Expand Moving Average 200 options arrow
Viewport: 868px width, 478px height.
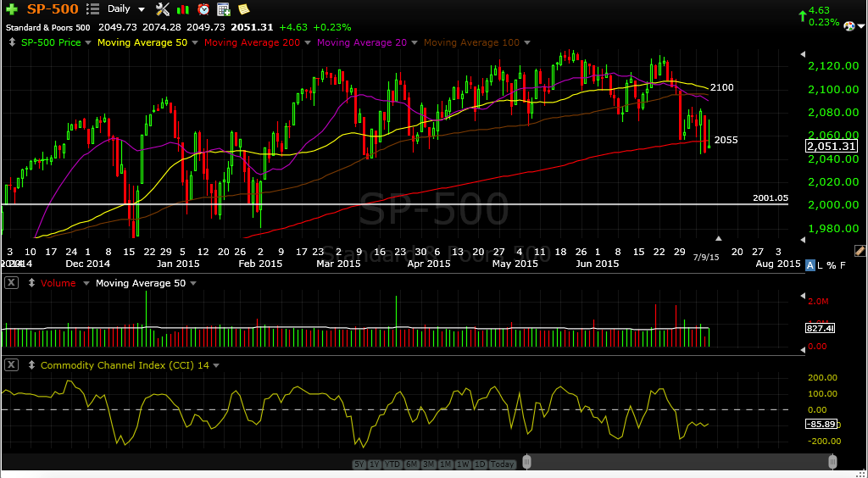307,42
